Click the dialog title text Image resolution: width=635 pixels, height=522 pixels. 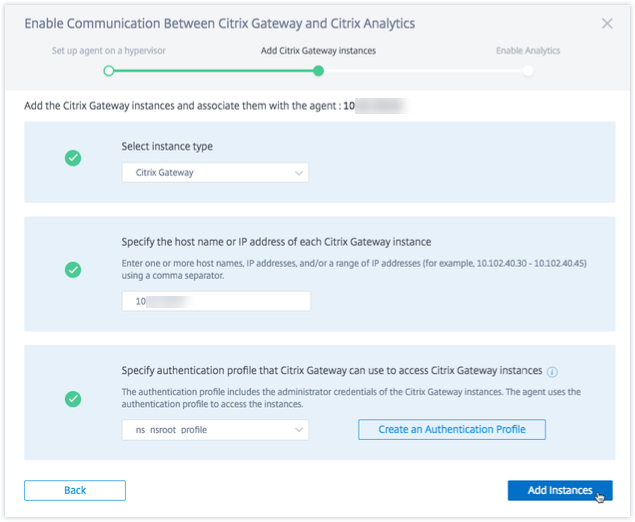[x=220, y=23]
